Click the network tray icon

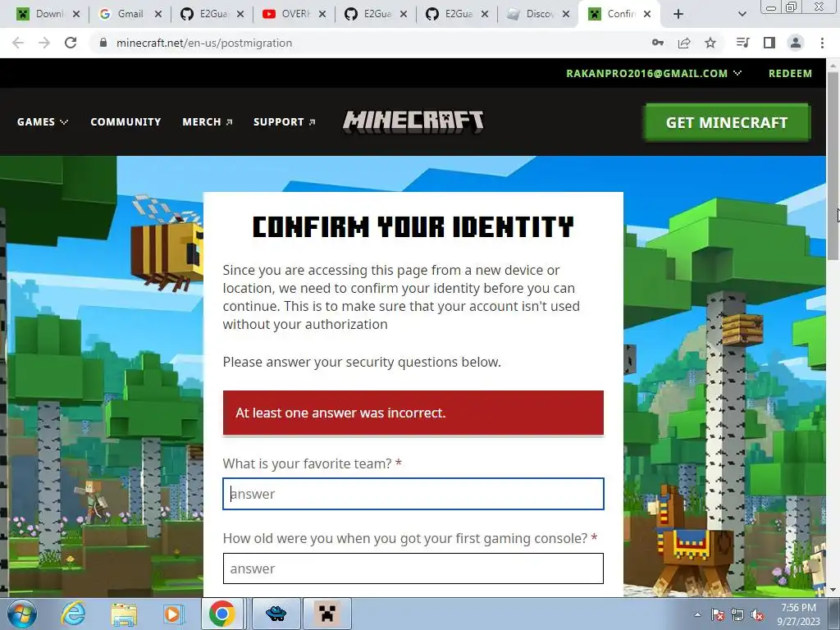[737, 615]
